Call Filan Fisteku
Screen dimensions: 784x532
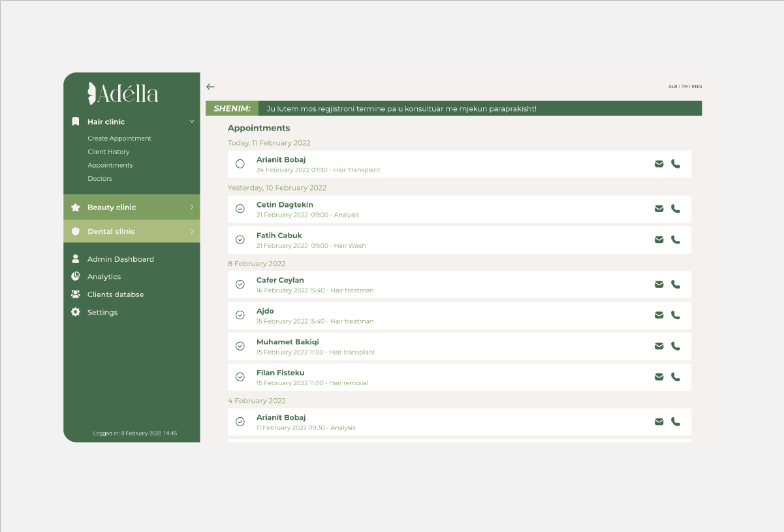pyautogui.click(x=676, y=377)
